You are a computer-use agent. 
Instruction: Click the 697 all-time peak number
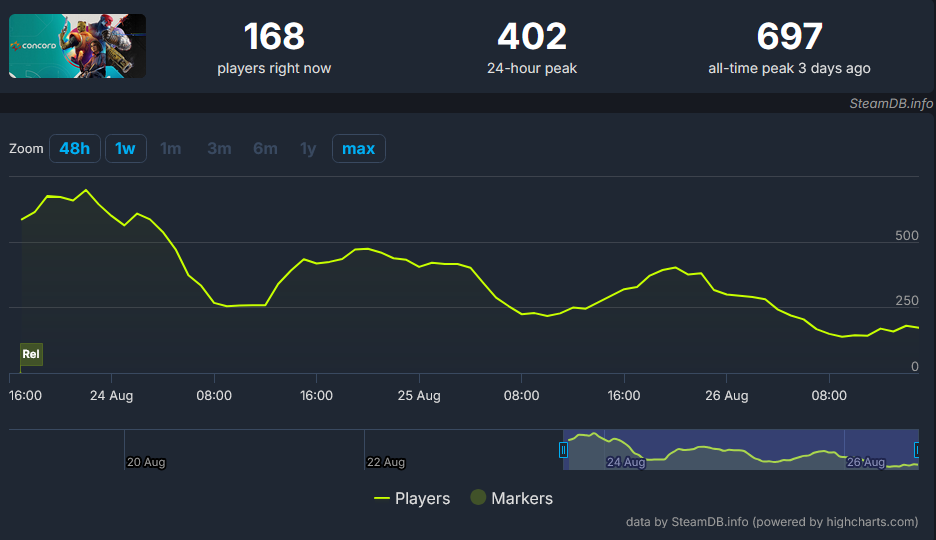[789, 37]
